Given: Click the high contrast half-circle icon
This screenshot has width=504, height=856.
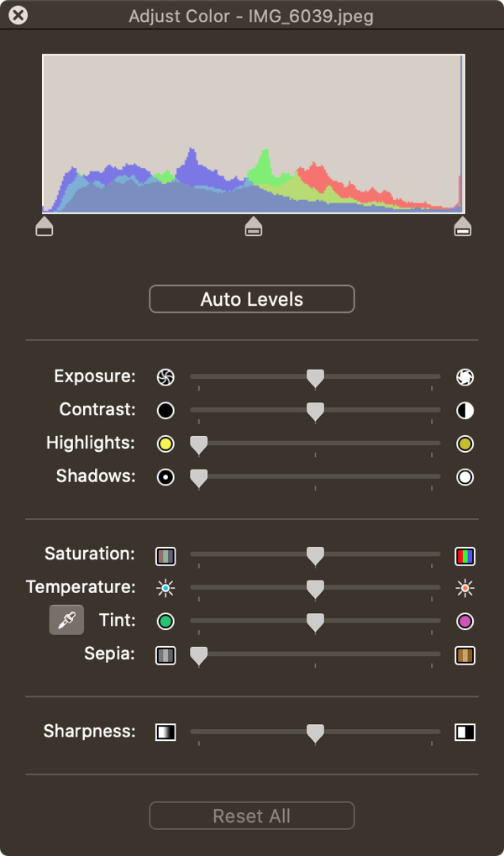Looking at the screenshot, I should (465, 411).
